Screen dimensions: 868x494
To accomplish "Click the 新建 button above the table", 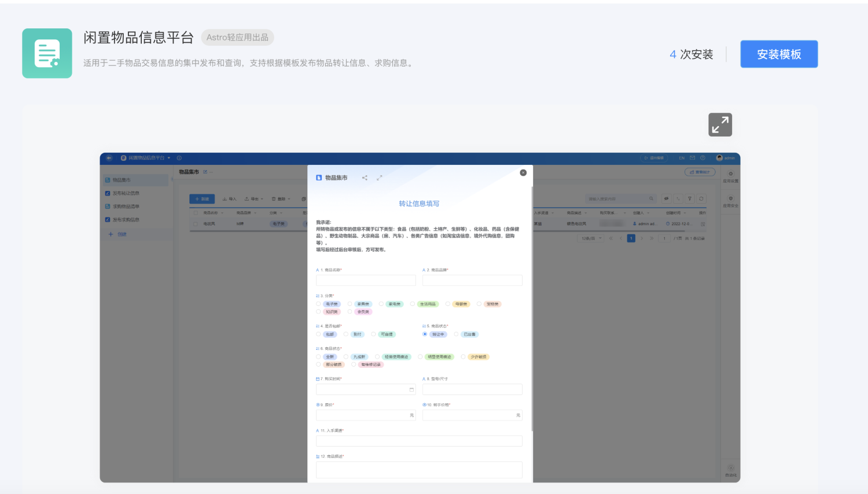I will click(x=202, y=199).
